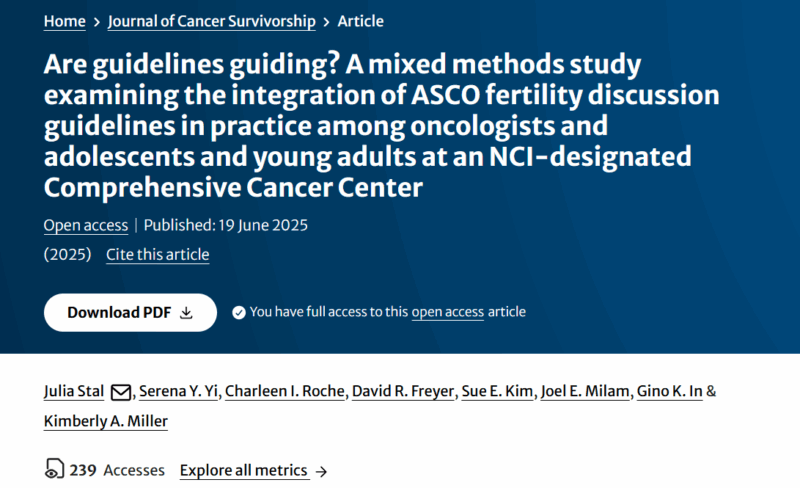Click the email envelope icon beside Julia Stal
Screen dimensions: 800x488
[x=121, y=392]
